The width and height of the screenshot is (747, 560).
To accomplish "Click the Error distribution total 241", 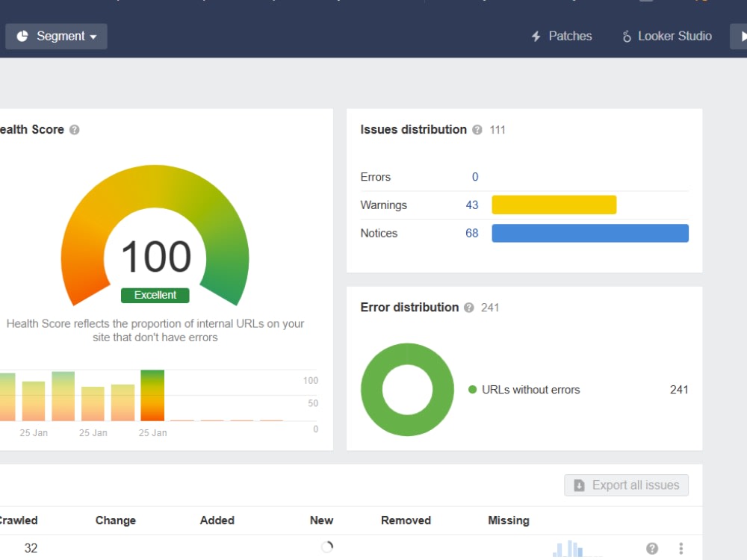I will (490, 308).
